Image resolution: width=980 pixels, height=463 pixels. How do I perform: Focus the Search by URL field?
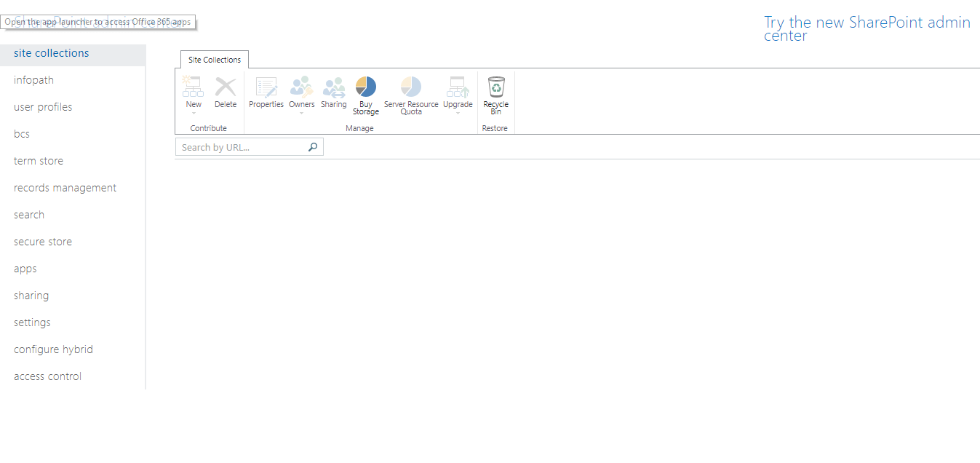(x=250, y=147)
